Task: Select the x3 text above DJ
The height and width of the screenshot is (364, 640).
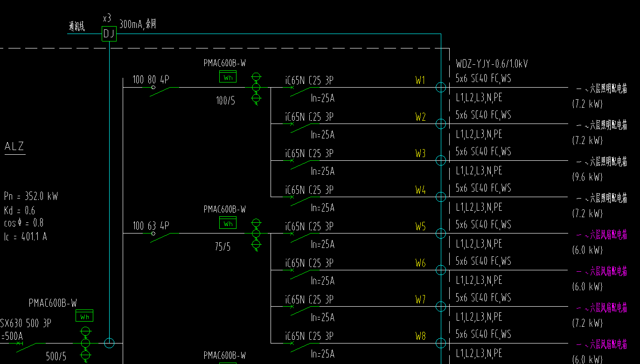Action: tap(107, 19)
